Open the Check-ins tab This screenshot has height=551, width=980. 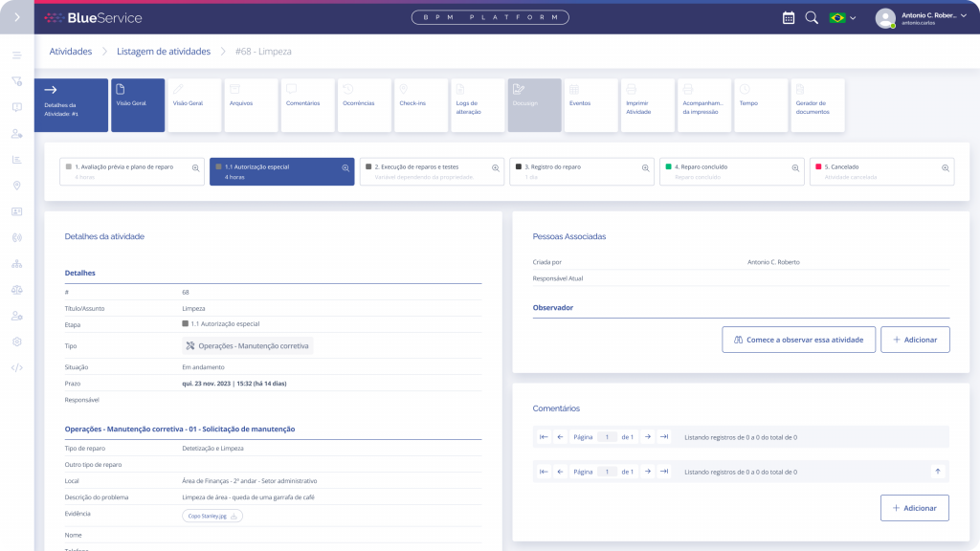pos(421,105)
